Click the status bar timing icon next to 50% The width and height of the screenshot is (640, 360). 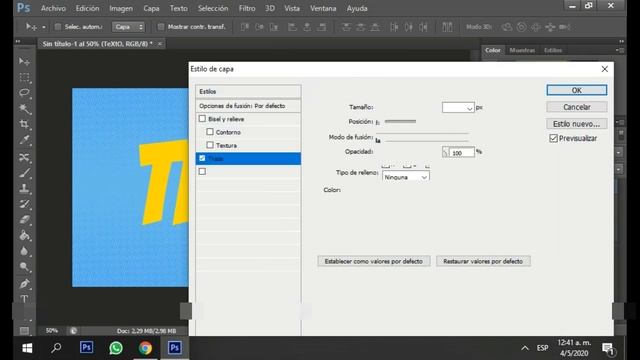73,331
